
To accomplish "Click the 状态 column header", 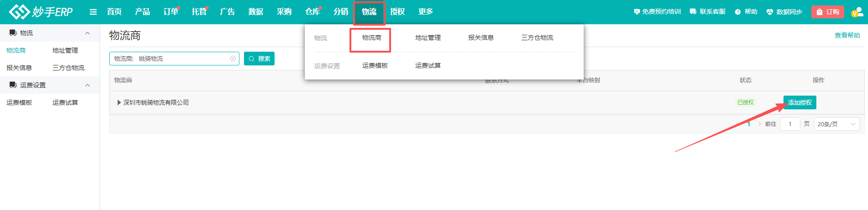I will (746, 80).
